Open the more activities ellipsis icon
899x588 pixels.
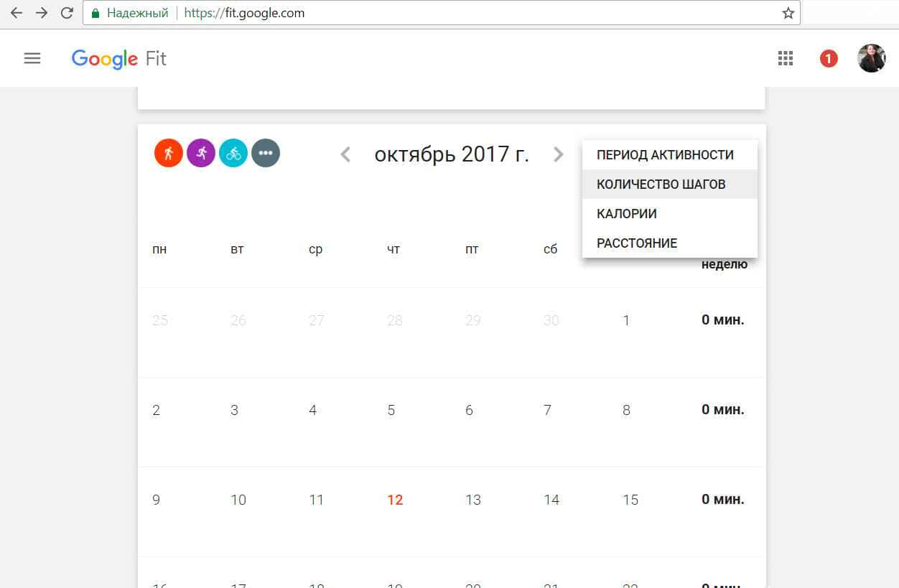point(266,153)
